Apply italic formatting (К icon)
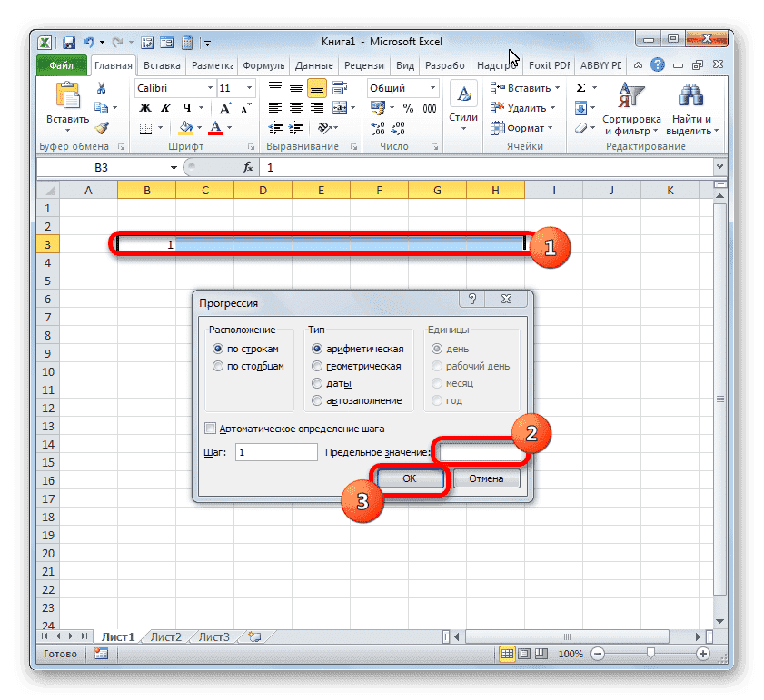 pos(164,107)
